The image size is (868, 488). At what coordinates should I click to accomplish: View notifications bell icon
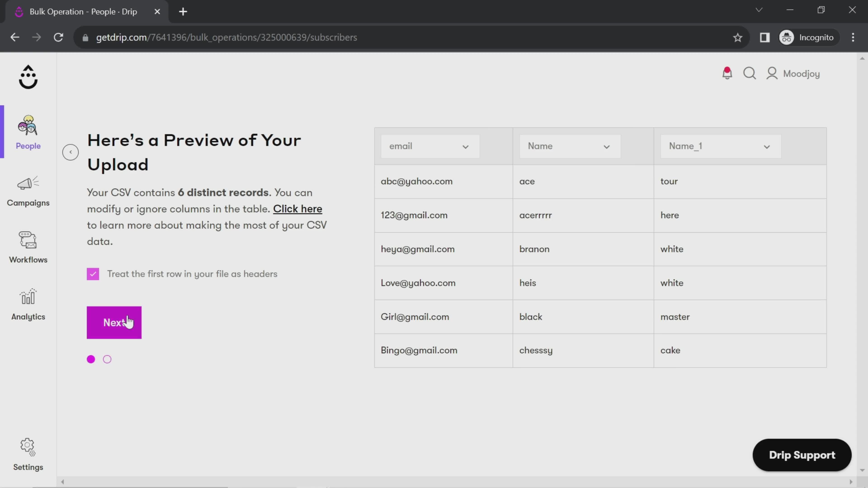tap(728, 73)
